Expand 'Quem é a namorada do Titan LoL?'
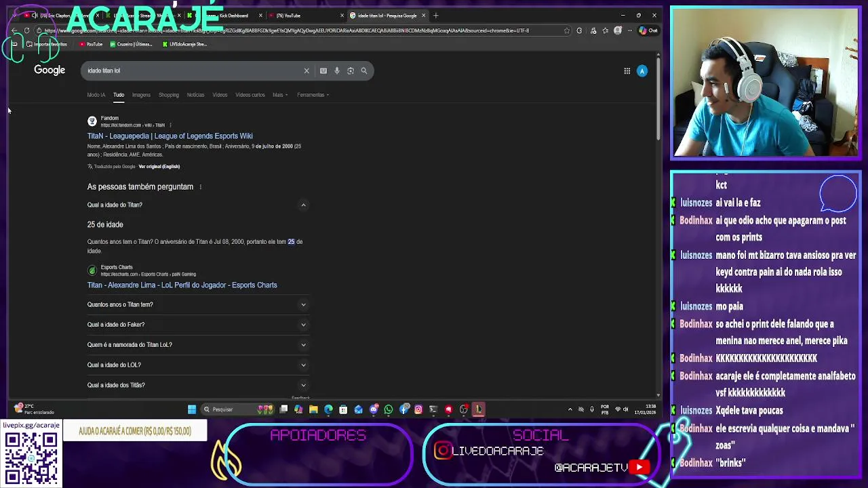Screen dimensions: 868x488 pos(198,345)
